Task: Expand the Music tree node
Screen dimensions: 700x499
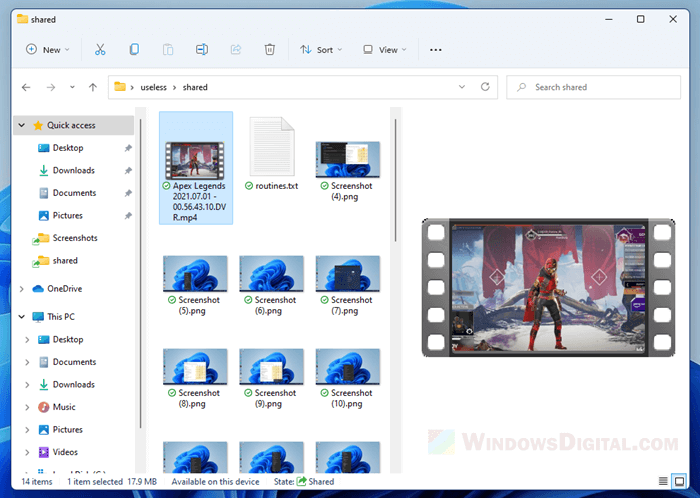Action: [x=27, y=407]
